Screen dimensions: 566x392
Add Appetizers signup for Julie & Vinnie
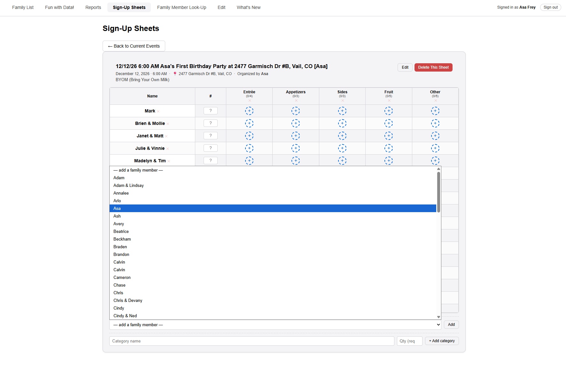(x=296, y=148)
